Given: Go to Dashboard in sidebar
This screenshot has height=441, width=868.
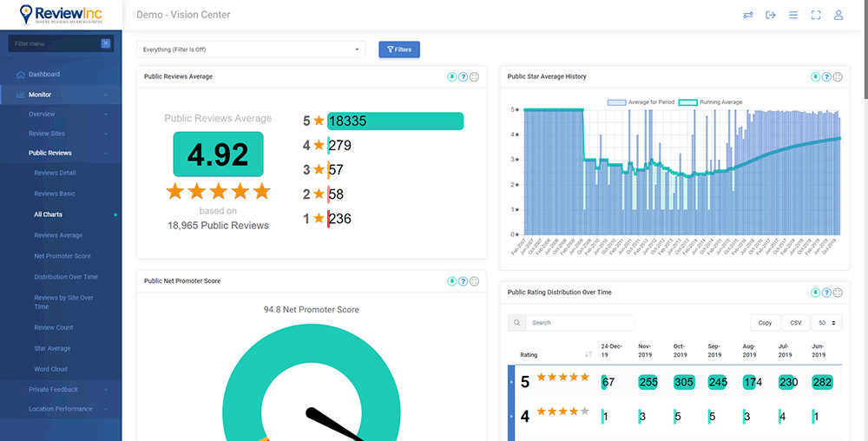Looking at the screenshot, I should (x=44, y=74).
